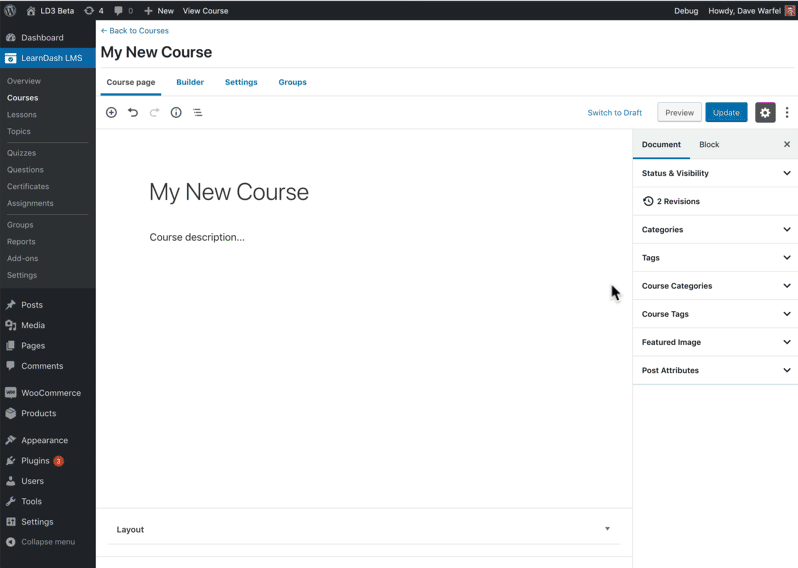Expand the Course Tags panel

pyautogui.click(x=716, y=314)
